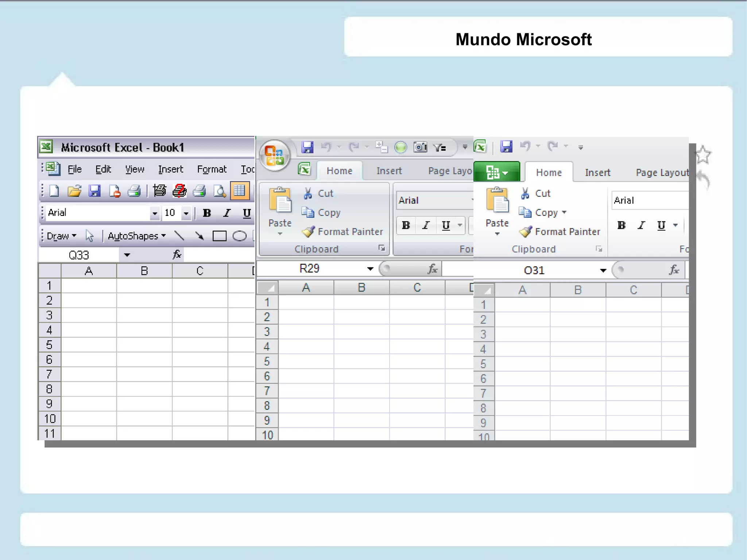Switch to the Page Layout tab in Excel 2010
Screen dimensions: 747x560
pos(662,172)
